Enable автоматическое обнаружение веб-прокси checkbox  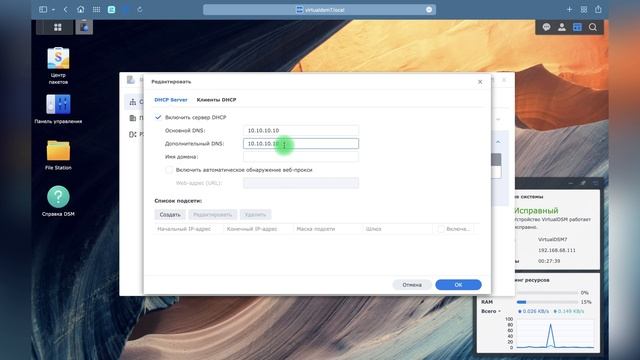coord(169,170)
